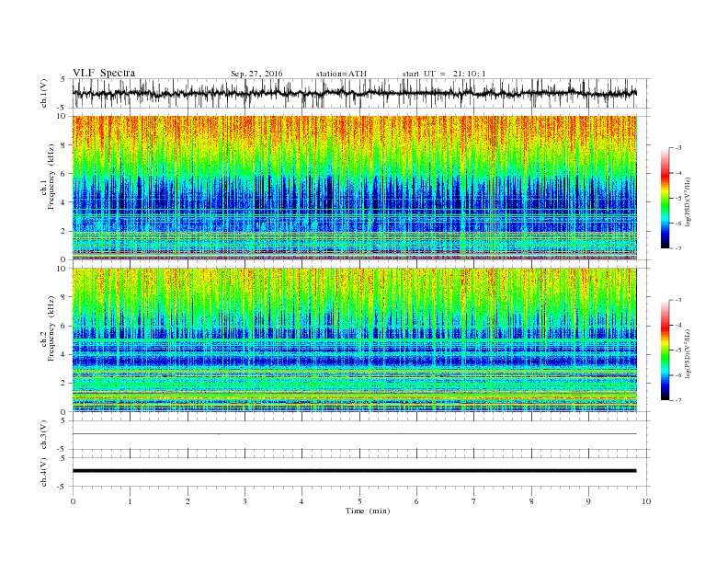
Task: Click the "0" tick on the time axis
Action: click(73, 501)
